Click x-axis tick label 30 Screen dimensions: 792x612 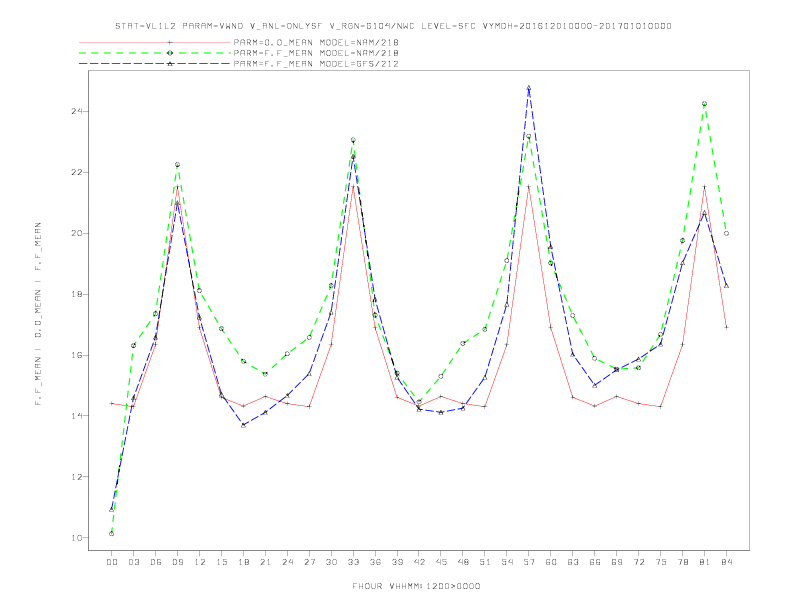[x=331, y=562]
